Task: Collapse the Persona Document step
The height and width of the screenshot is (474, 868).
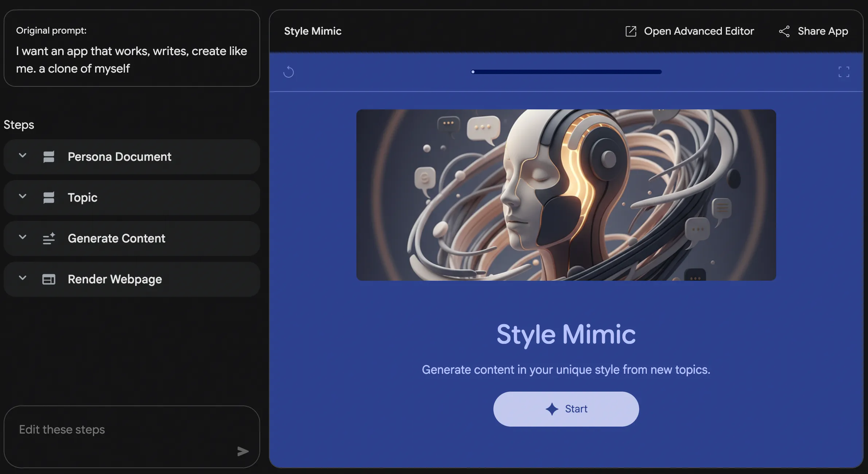Action: pos(22,155)
